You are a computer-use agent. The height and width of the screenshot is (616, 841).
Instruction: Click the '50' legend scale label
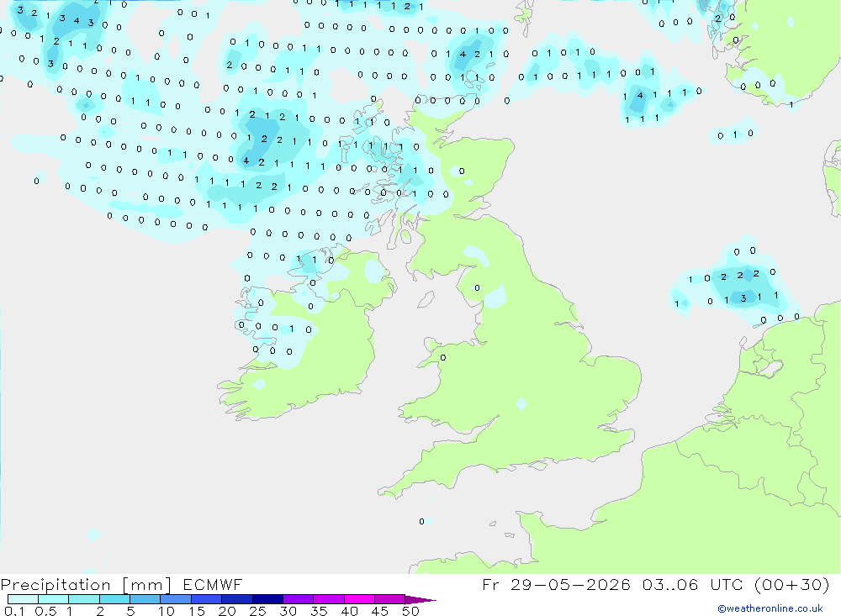coord(410,611)
